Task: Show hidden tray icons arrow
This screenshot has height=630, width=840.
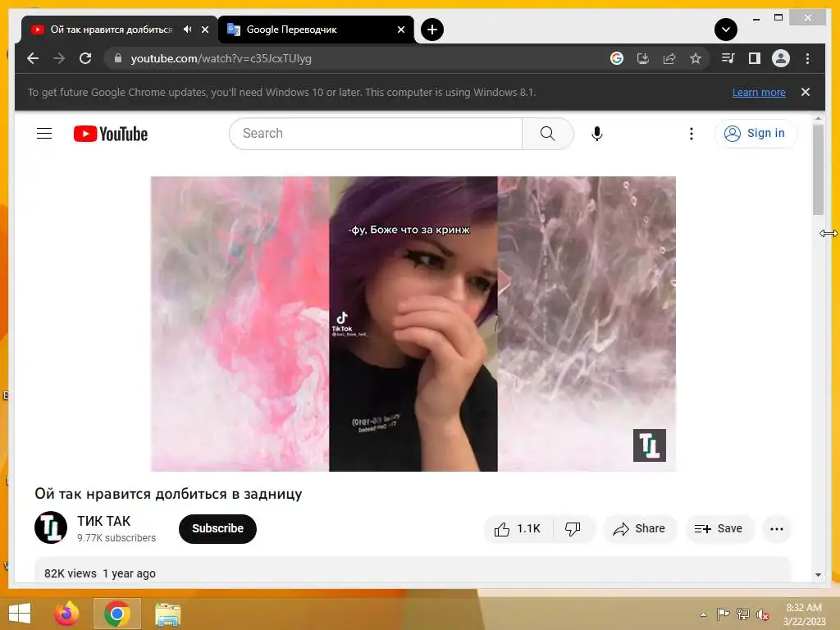Action: 703,614
